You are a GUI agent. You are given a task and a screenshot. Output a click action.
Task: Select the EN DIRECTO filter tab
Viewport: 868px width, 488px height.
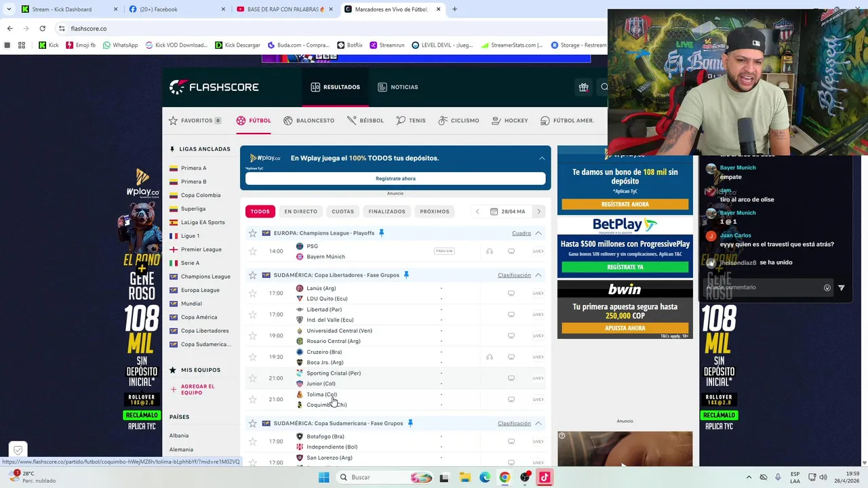(x=300, y=211)
